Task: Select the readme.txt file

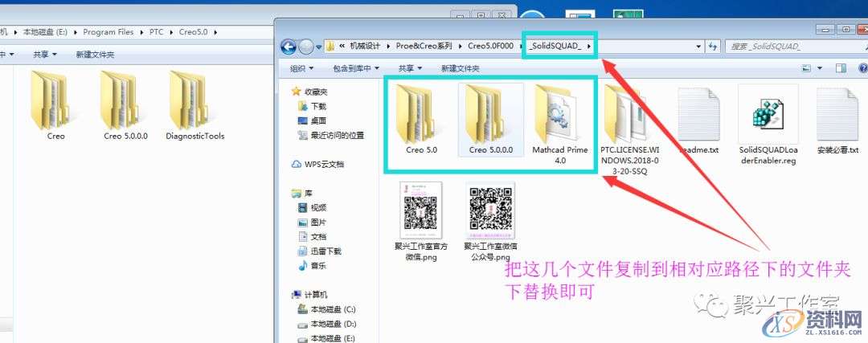Action: [698, 120]
